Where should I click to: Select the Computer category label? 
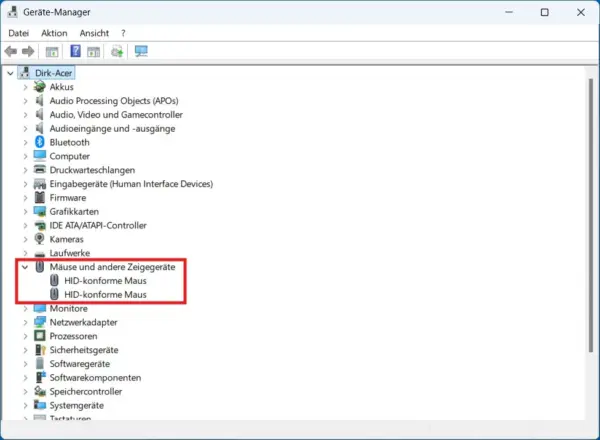(x=70, y=156)
